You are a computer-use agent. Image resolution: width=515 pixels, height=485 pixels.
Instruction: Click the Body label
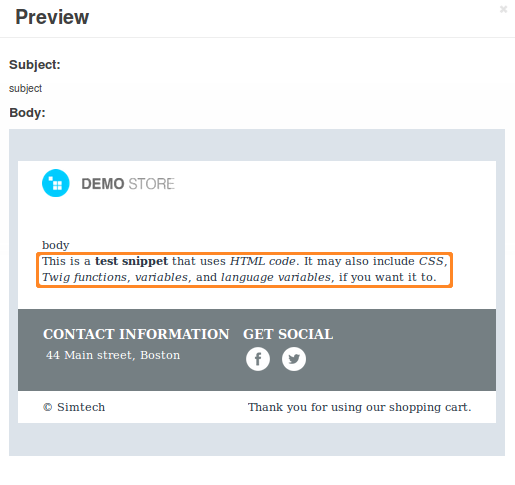[x=27, y=113]
